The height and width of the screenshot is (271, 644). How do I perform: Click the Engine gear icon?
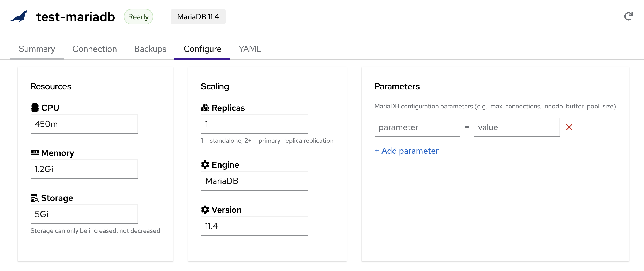click(x=205, y=164)
